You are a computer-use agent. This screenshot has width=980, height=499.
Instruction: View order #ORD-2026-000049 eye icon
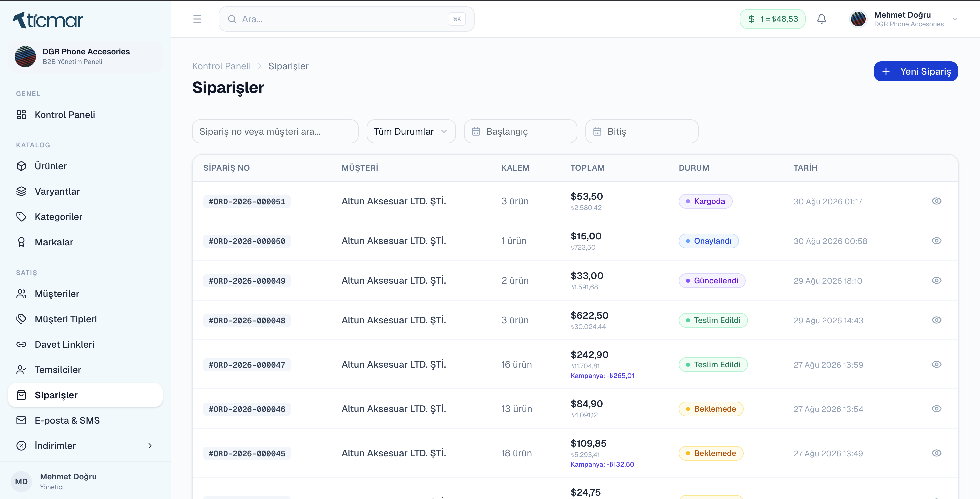pyautogui.click(x=936, y=281)
